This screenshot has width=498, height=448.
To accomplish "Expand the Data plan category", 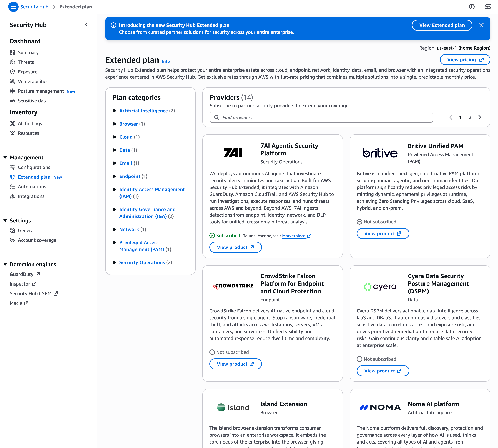I will (x=115, y=150).
